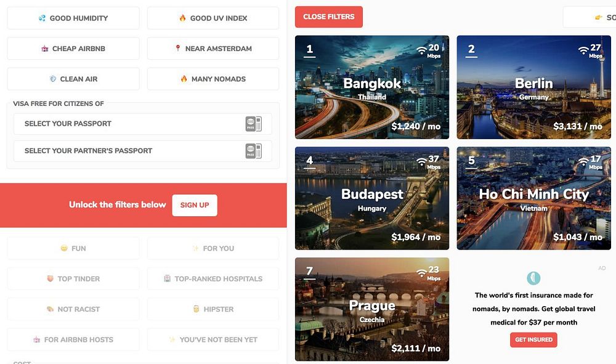
Task: Click the insurance ad teal logo icon
Action: coord(533,278)
